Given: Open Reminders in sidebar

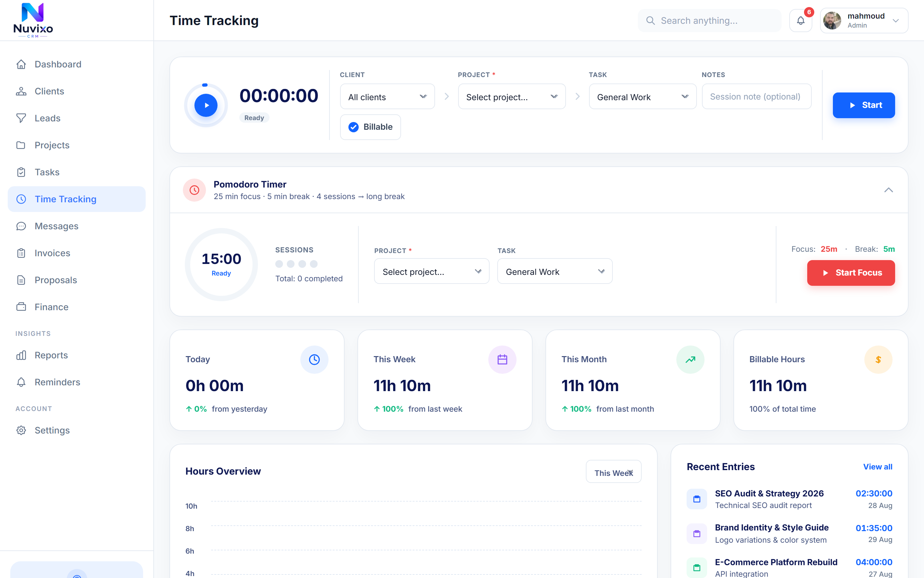Looking at the screenshot, I should [76, 382].
